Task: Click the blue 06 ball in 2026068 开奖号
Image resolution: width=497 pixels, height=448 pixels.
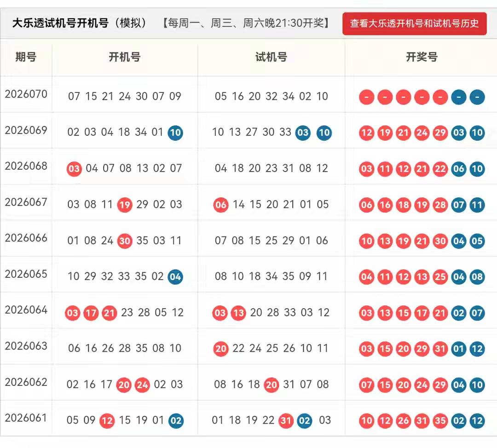Action: click(459, 169)
